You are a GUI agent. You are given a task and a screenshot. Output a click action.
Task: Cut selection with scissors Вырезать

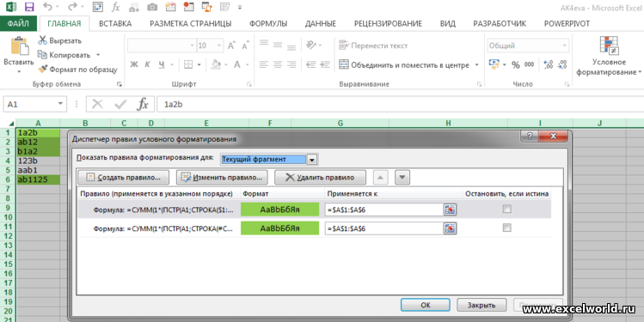(x=60, y=40)
